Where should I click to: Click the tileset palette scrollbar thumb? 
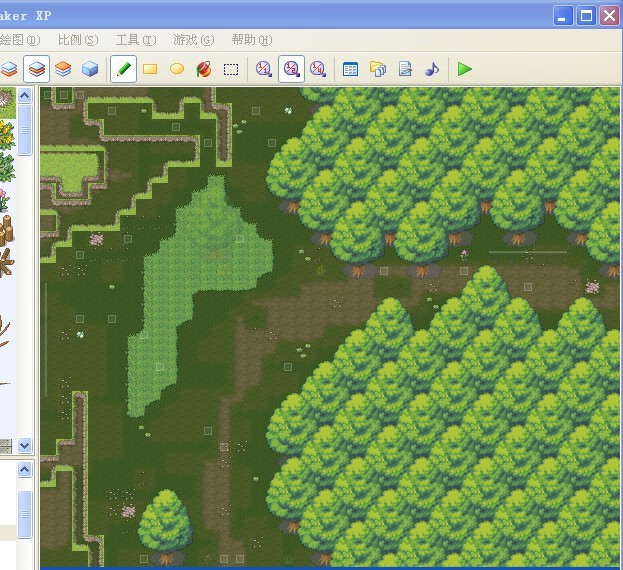[25, 130]
